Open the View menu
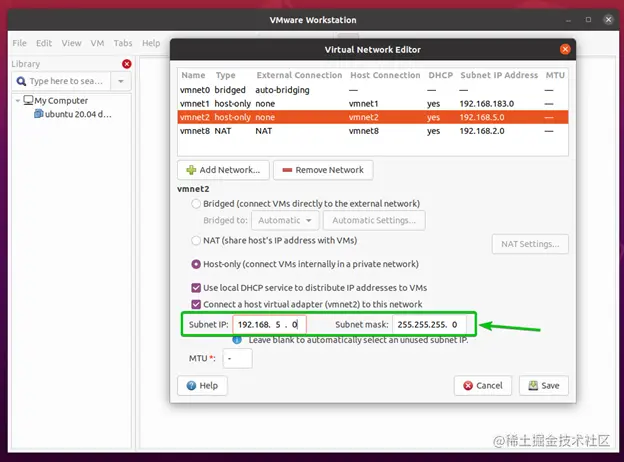Image resolution: width=624 pixels, height=462 pixels. (71, 43)
